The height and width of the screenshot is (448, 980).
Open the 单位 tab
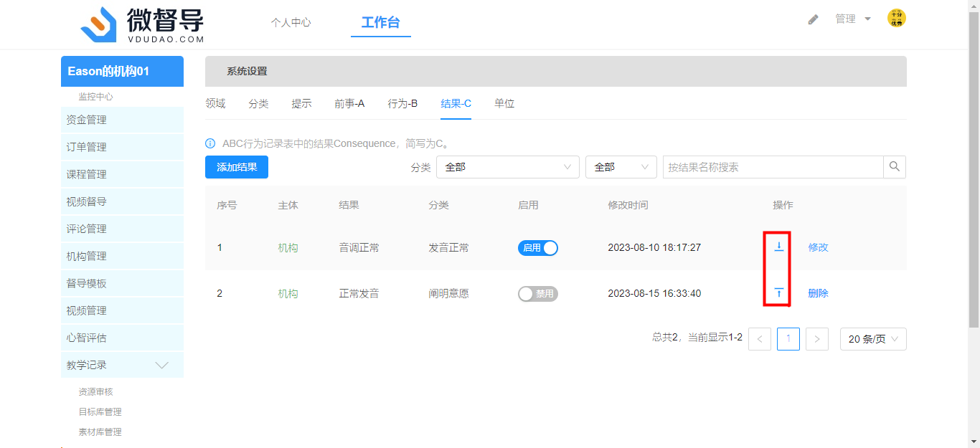[504, 104]
